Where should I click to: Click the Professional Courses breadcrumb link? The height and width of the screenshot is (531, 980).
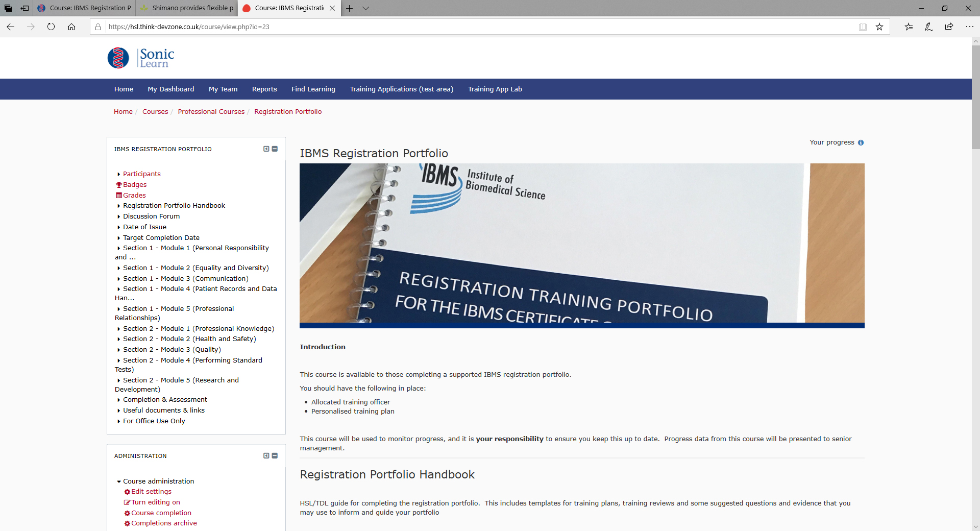(x=211, y=111)
